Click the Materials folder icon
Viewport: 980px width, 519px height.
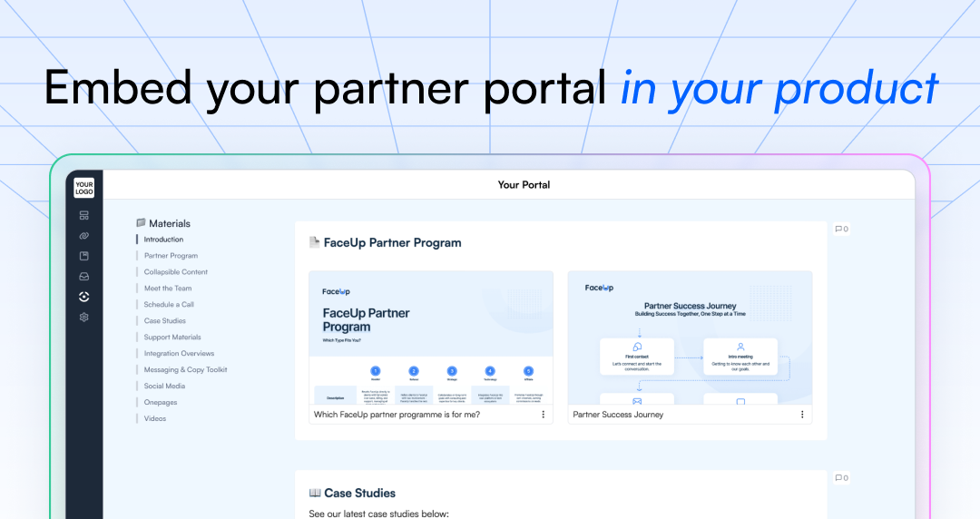pyautogui.click(x=141, y=222)
